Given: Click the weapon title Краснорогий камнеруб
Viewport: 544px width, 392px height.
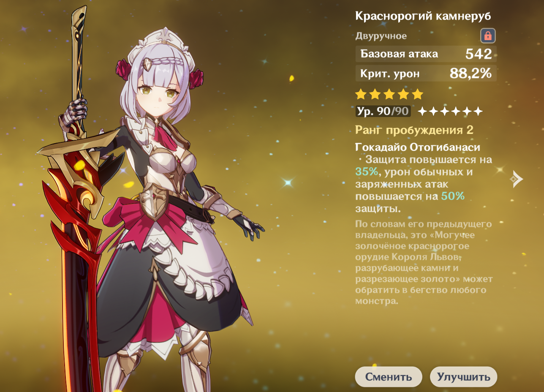Looking at the screenshot, I should click(423, 16).
